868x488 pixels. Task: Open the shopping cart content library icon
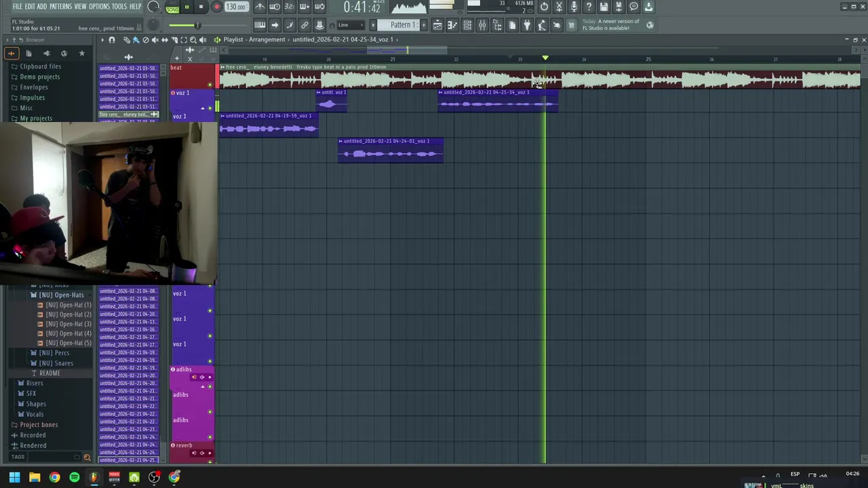(x=572, y=25)
